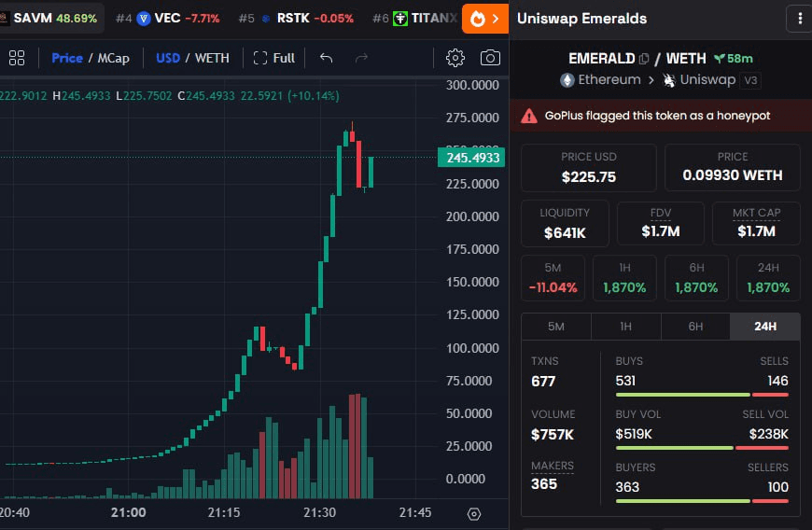Click the 24H 1,870% change box

coord(768,278)
